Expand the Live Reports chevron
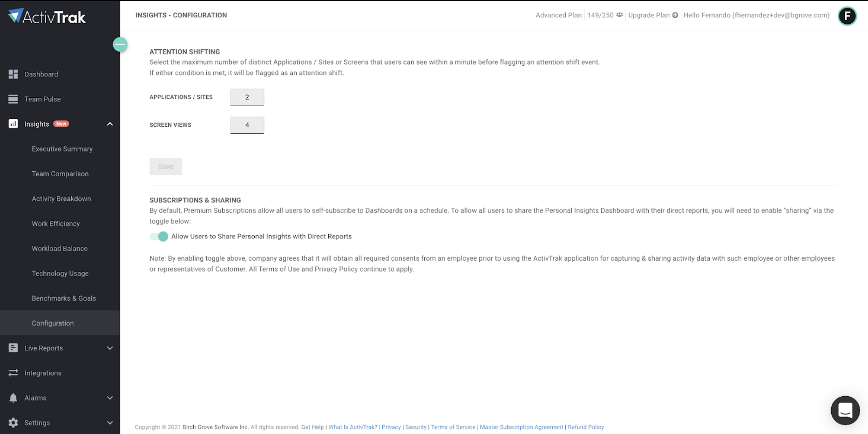This screenshot has height=434, width=868. click(x=110, y=348)
